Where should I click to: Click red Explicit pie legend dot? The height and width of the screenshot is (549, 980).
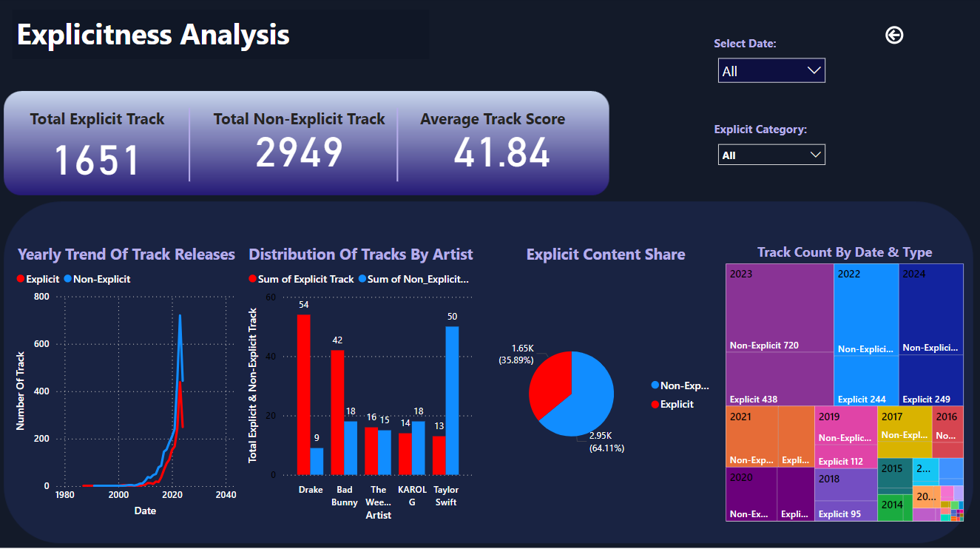[x=655, y=404]
